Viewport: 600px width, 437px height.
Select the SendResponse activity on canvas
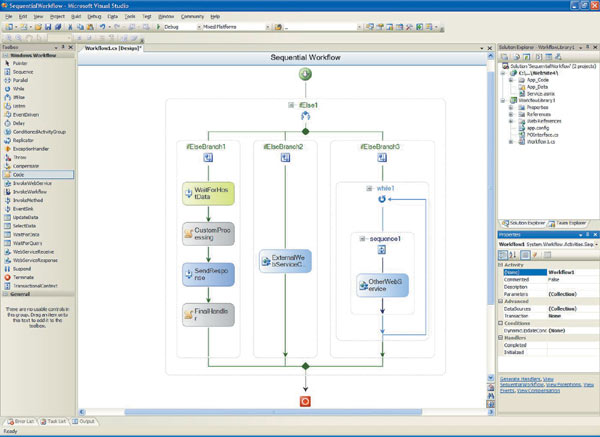(x=208, y=274)
